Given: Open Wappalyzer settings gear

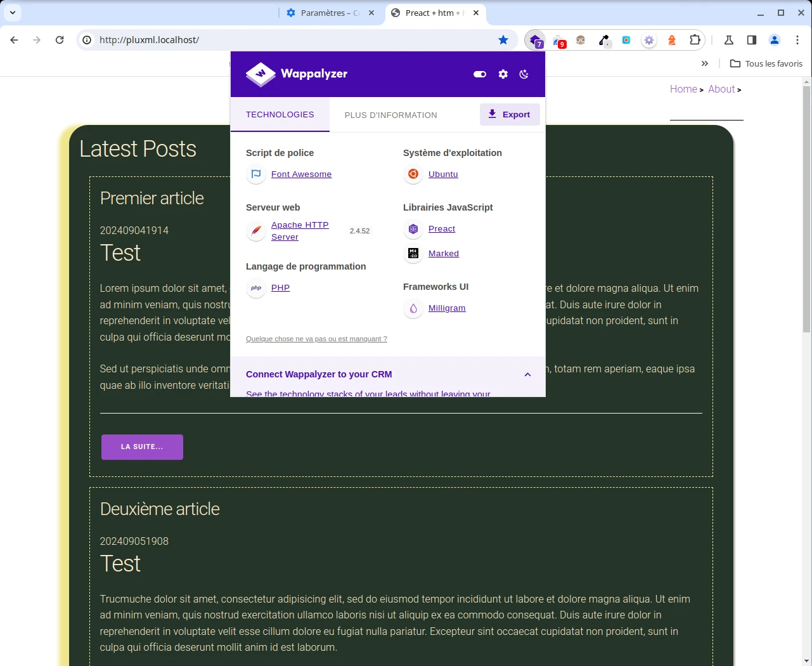Looking at the screenshot, I should coord(503,74).
